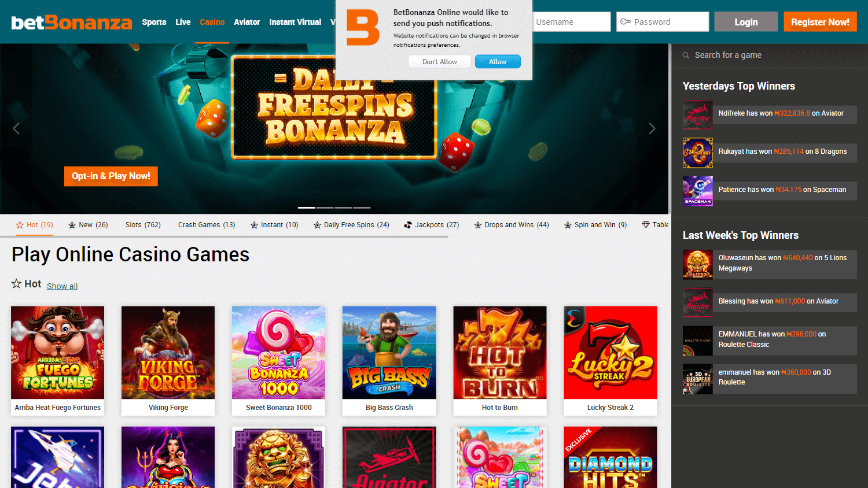The width and height of the screenshot is (868, 488).
Task: Click 3D European Roulette icon beside emmanuel
Action: (x=698, y=379)
